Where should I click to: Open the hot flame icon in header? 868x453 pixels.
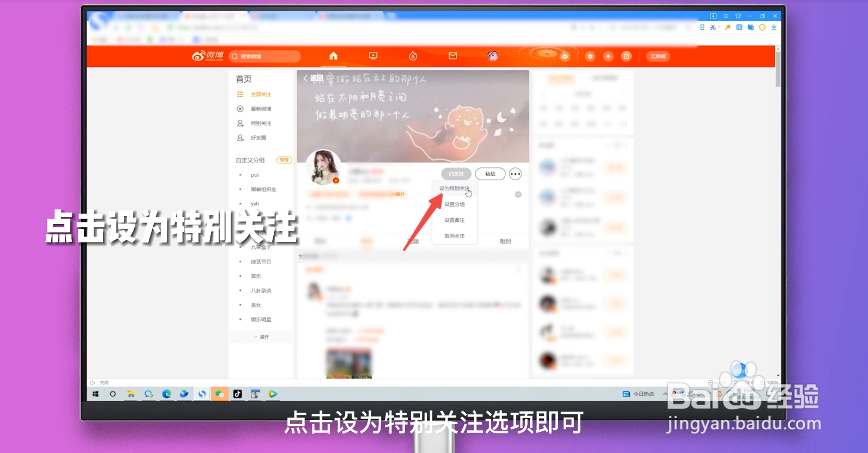[x=413, y=56]
